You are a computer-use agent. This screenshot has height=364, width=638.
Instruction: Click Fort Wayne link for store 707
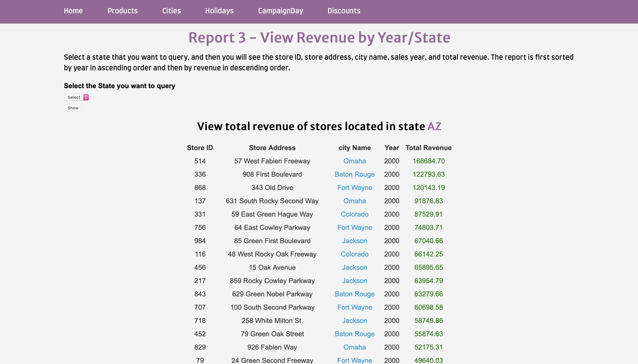click(354, 307)
